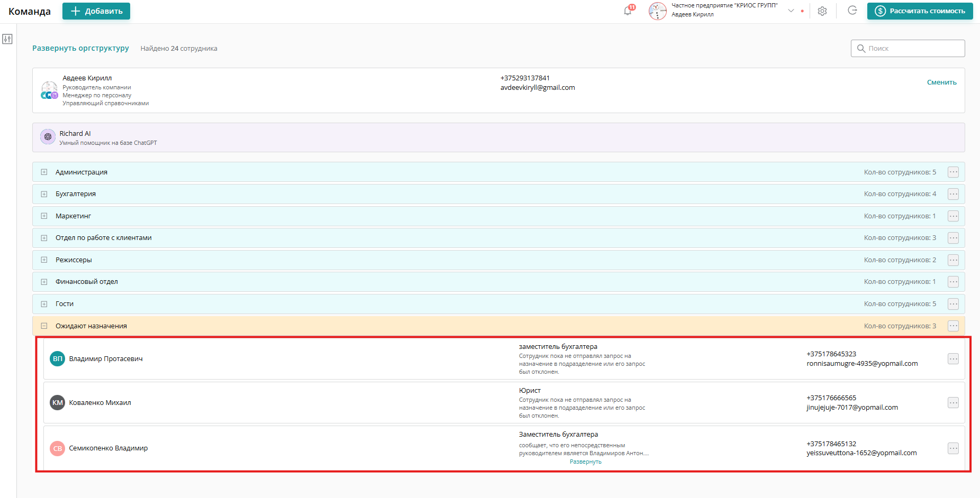Click Найдено 24 сотрудника text
Image resolution: width=980 pixels, height=498 pixels.
179,49
